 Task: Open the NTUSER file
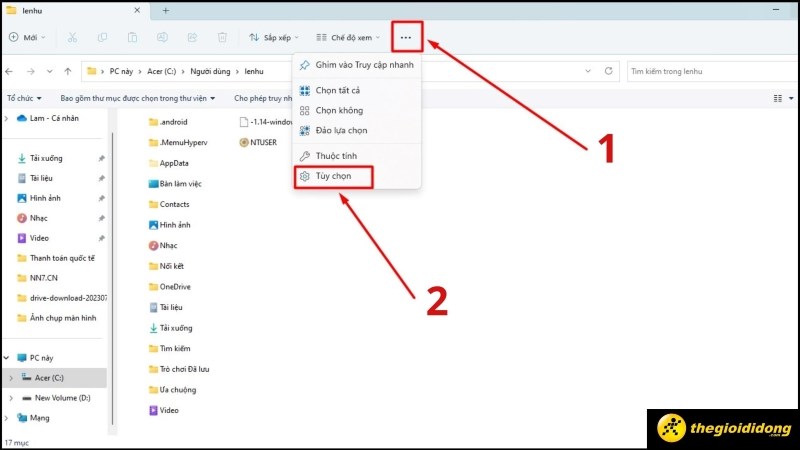tap(262, 142)
